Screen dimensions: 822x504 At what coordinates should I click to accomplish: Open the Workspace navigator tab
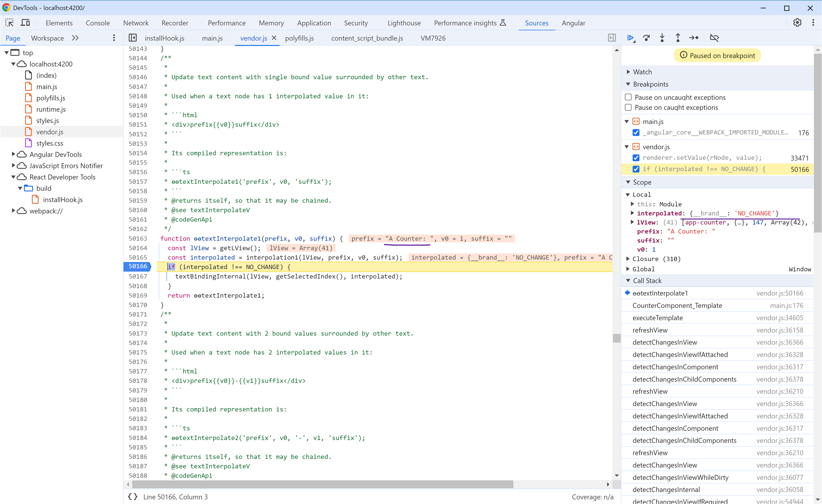point(47,38)
